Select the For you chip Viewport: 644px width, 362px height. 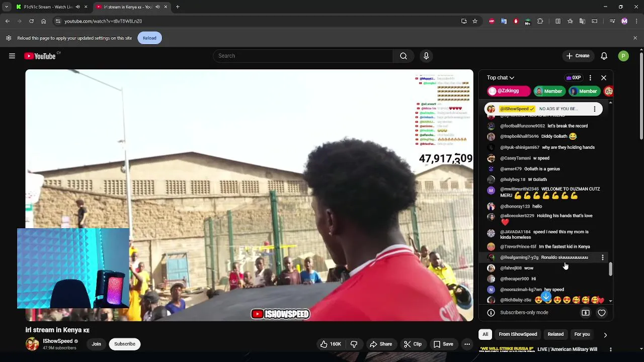click(582, 334)
